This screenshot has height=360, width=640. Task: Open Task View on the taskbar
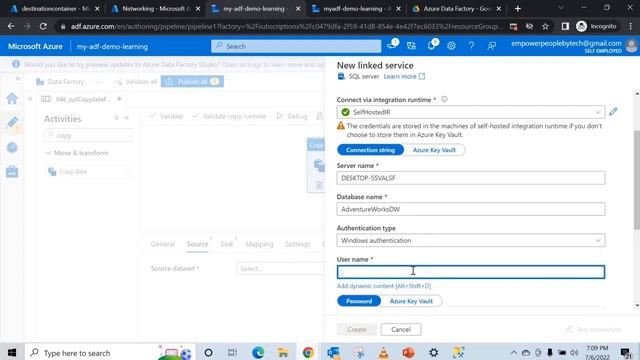(232, 352)
